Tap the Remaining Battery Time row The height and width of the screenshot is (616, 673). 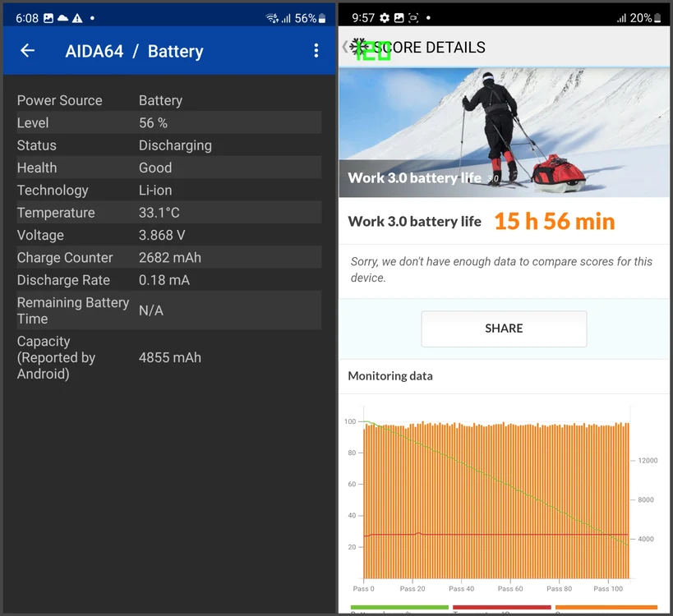pyautogui.click(x=169, y=310)
